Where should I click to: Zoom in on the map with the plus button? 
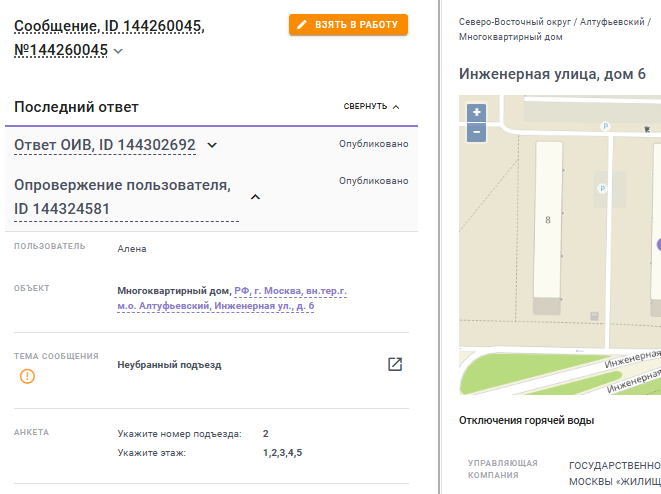click(477, 113)
